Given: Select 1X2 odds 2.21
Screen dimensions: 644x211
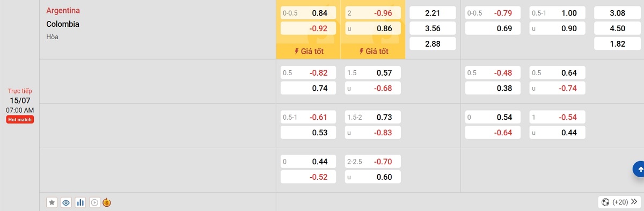Looking at the screenshot, I should tap(433, 13).
